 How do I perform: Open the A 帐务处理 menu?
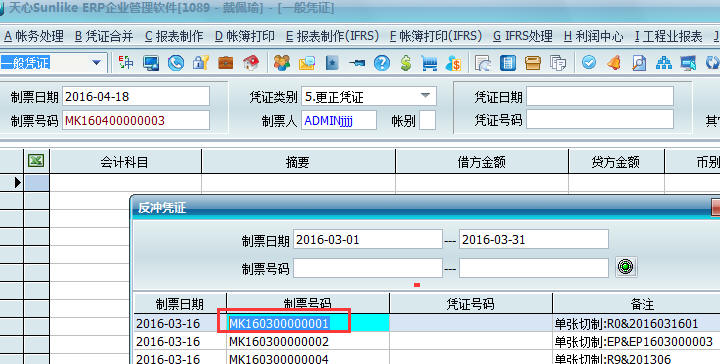pyautogui.click(x=34, y=36)
